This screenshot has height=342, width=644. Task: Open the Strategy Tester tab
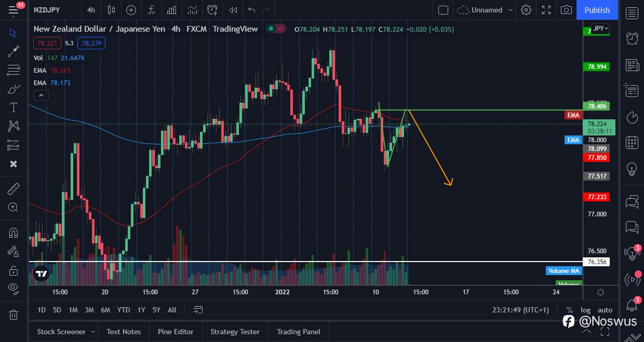click(x=235, y=331)
